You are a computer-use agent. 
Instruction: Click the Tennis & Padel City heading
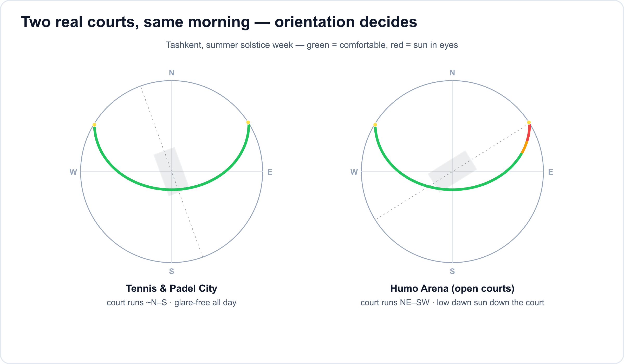(172, 288)
